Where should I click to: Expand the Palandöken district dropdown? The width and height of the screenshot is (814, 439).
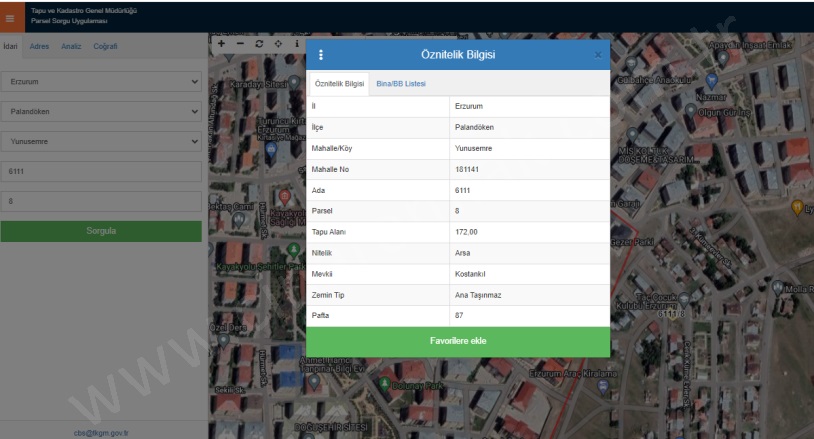pos(101,111)
